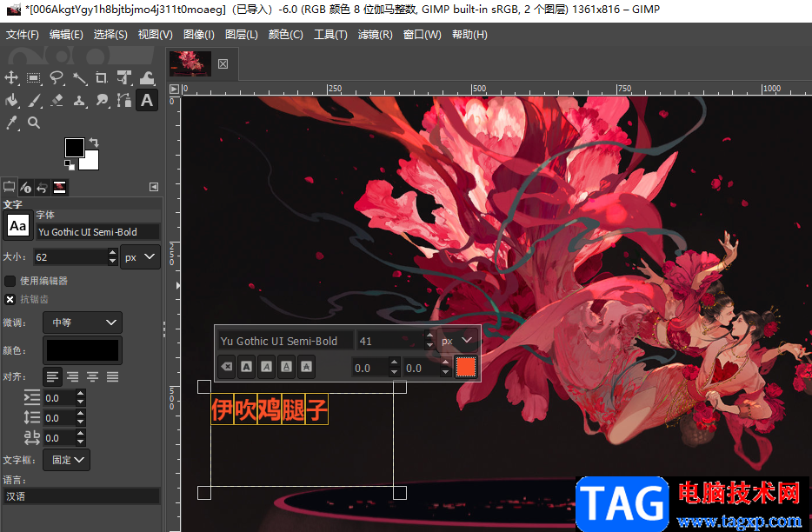Select the Smudge tool

[x=102, y=101]
